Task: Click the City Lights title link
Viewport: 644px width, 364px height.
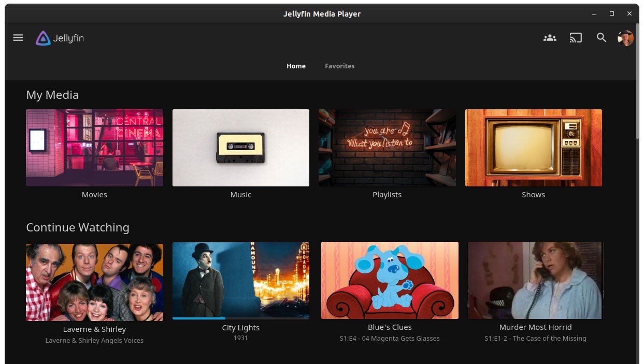Action: click(240, 327)
